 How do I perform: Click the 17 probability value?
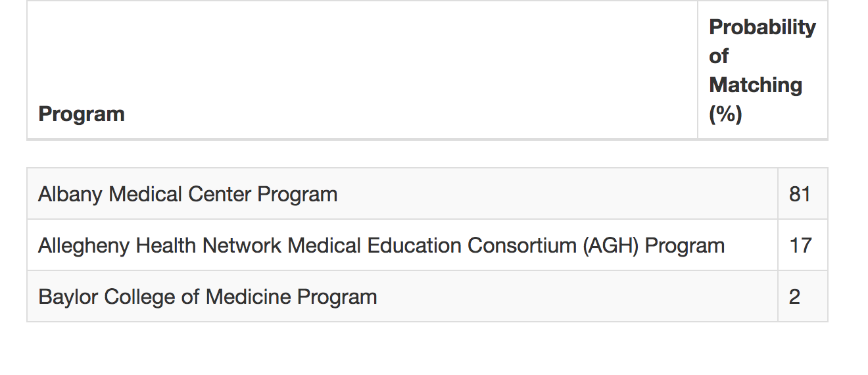800,245
